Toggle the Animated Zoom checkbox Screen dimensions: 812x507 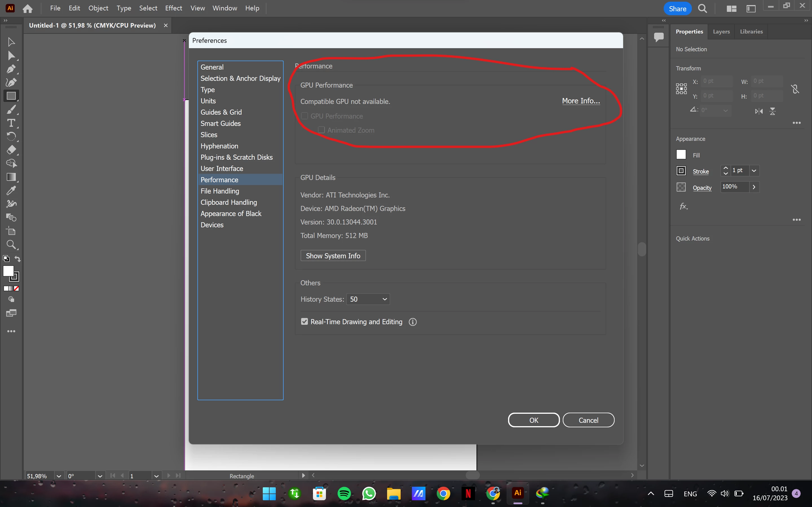pos(321,130)
